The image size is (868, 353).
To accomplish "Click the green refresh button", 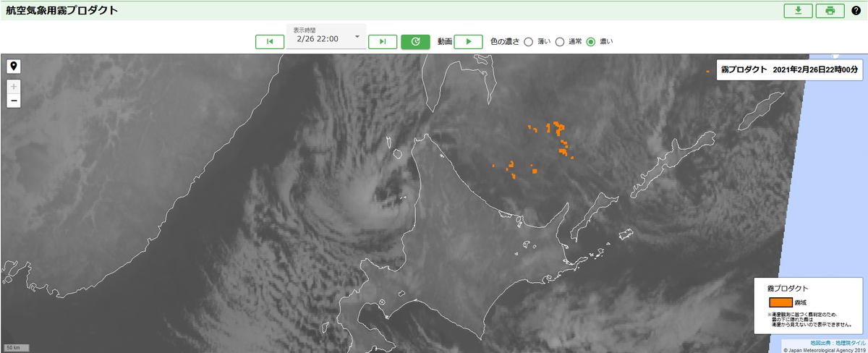I will [415, 42].
